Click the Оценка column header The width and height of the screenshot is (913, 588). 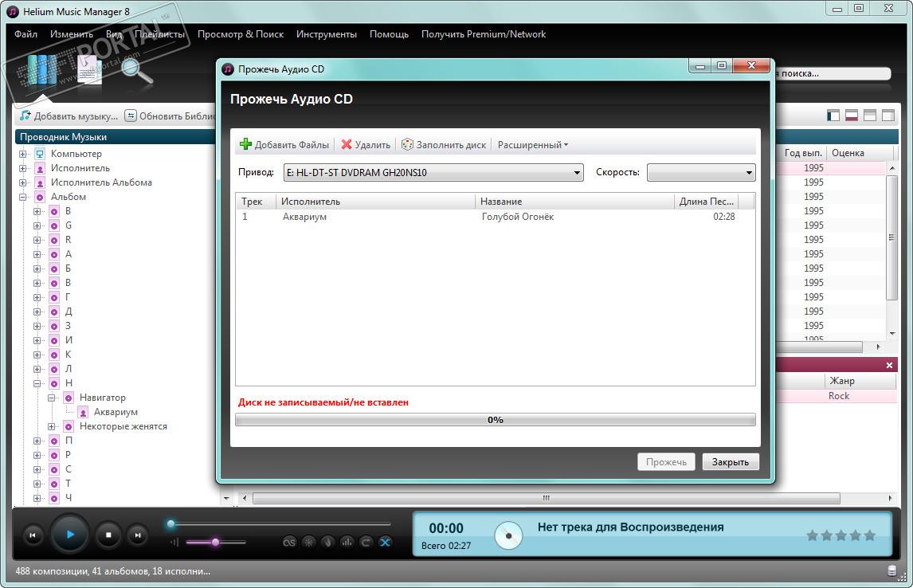pyautogui.click(x=860, y=153)
